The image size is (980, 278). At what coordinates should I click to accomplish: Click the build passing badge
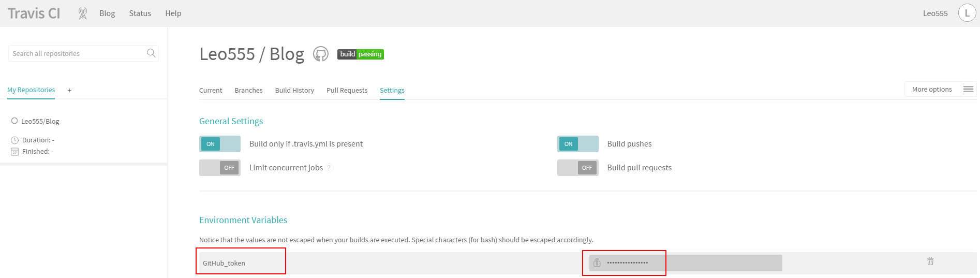point(361,54)
